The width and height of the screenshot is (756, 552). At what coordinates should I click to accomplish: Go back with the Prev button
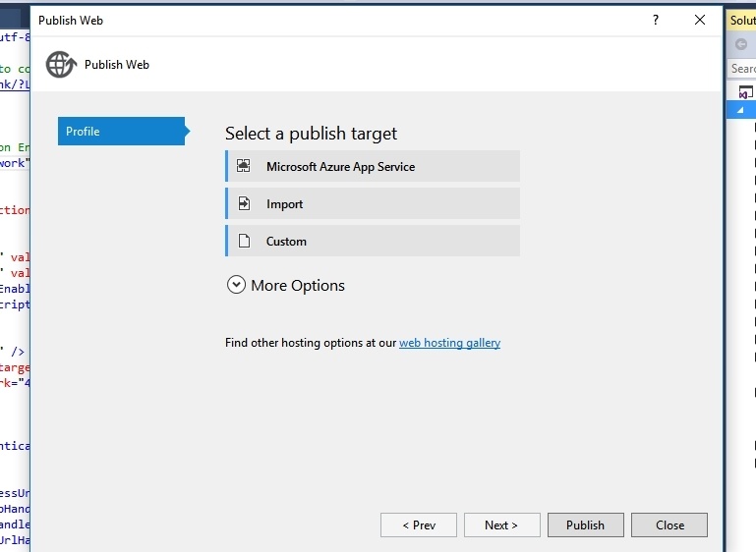[x=419, y=525]
